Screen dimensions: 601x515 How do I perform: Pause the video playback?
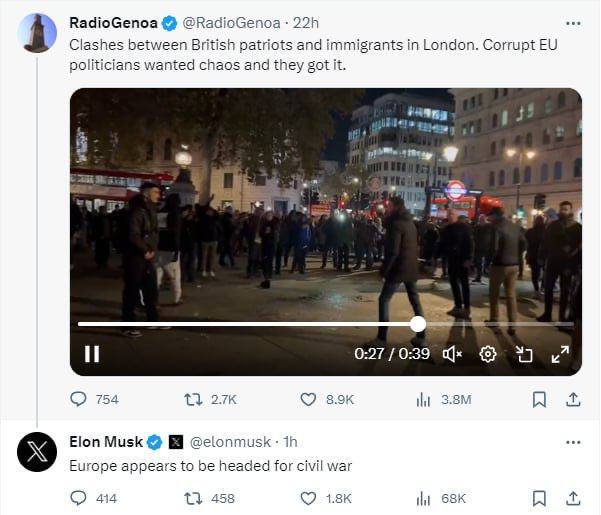tap(91, 354)
